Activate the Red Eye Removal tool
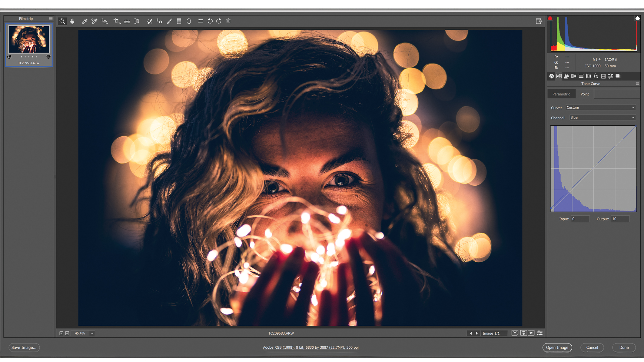This screenshot has height=362, width=644. point(160,21)
